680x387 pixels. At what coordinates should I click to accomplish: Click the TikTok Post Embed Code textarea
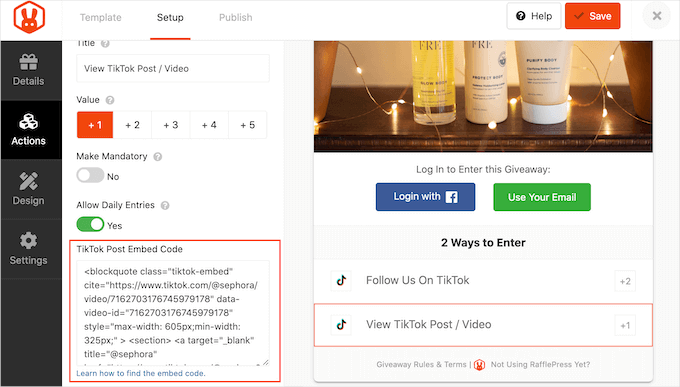[173, 313]
